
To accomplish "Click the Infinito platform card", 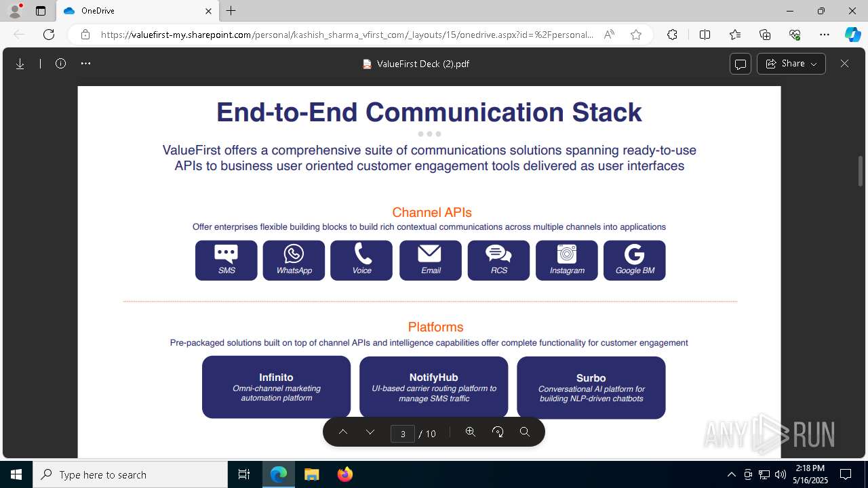I will 277,387.
